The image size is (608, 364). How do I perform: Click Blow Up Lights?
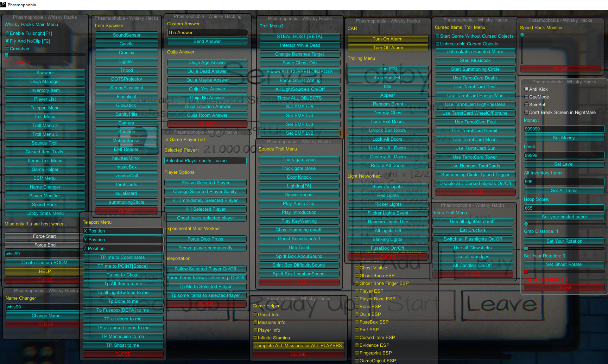coord(388,187)
